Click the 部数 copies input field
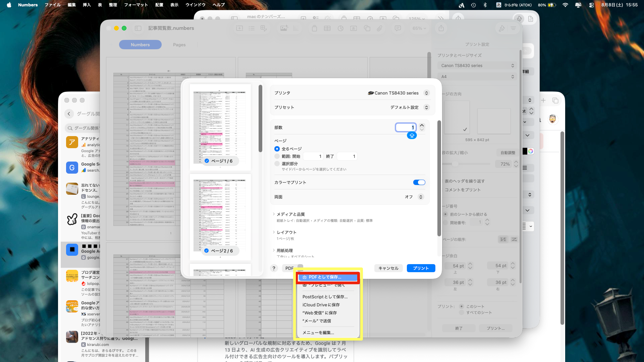Image resolution: width=644 pixels, height=362 pixels. 406,127
